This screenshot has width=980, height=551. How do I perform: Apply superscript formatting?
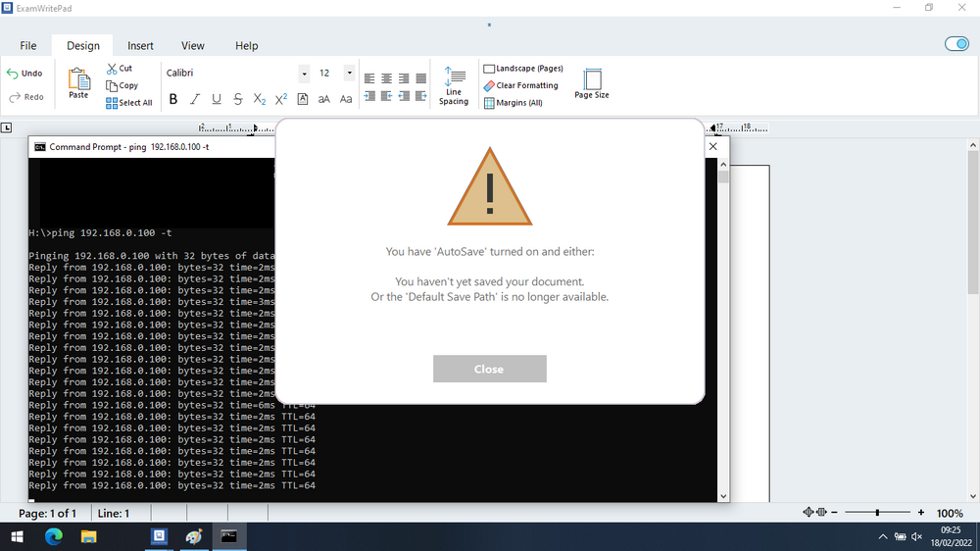[x=281, y=99]
